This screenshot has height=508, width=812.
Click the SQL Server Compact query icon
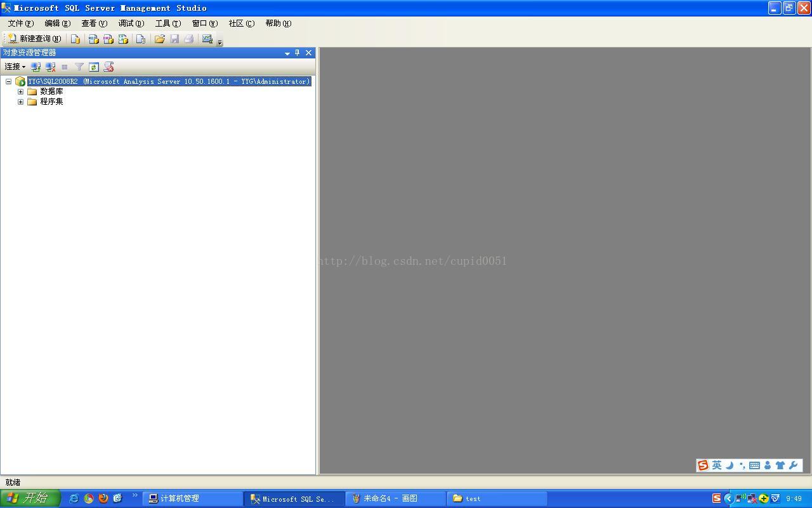coord(141,39)
